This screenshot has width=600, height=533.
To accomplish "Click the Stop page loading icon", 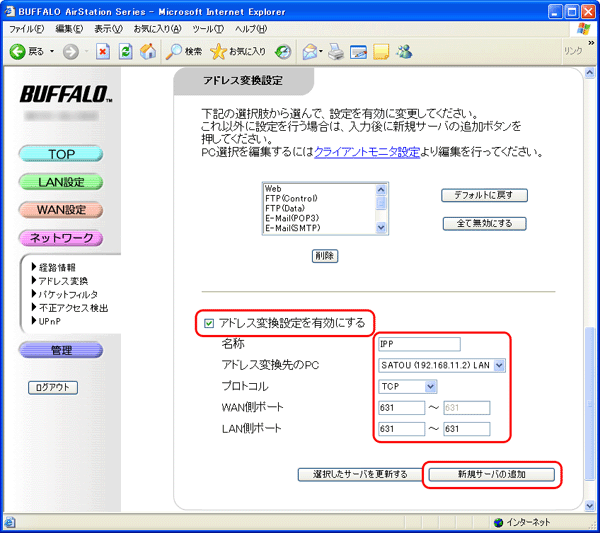I will [x=103, y=51].
